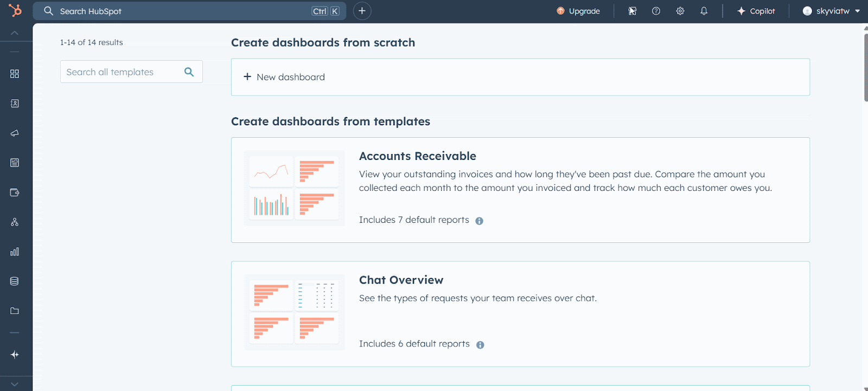Screen dimensions: 868x391
Task: Open the settings gear icon
Action: [x=680, y=11]
